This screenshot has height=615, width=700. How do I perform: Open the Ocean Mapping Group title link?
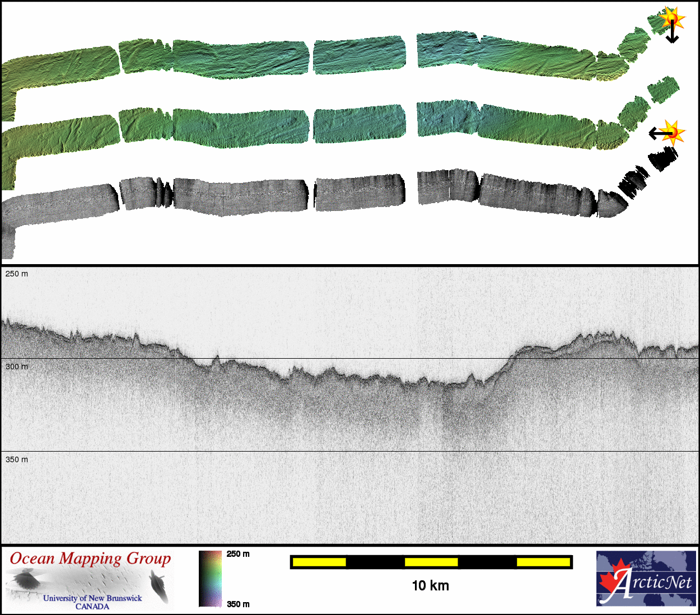(x=90, y=558)
